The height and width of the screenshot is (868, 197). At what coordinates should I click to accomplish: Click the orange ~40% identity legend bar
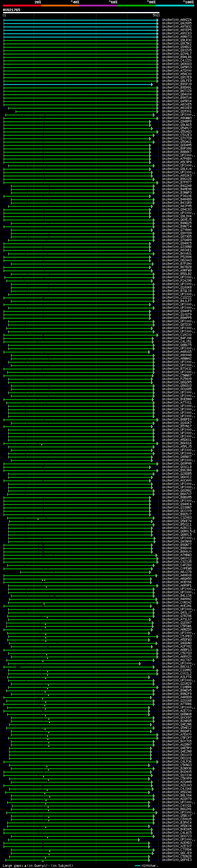60,6
